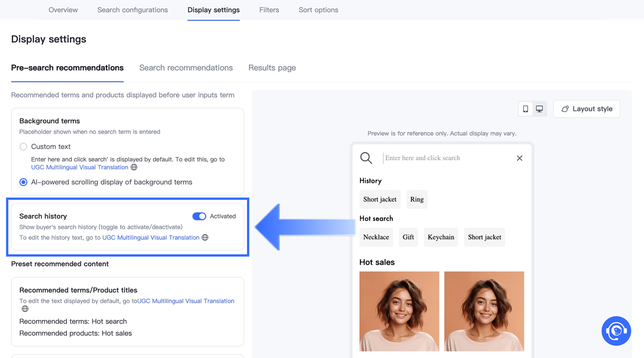Click the customer support chat icon
Image resolution: width=644 pixels, height=358 pixels.
(x=616, y=331)
